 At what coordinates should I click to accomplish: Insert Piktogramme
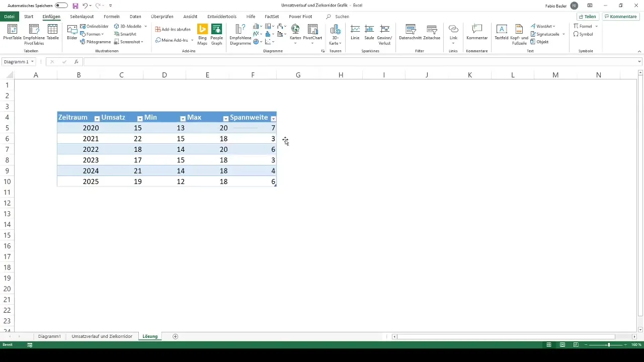(95, 42)
